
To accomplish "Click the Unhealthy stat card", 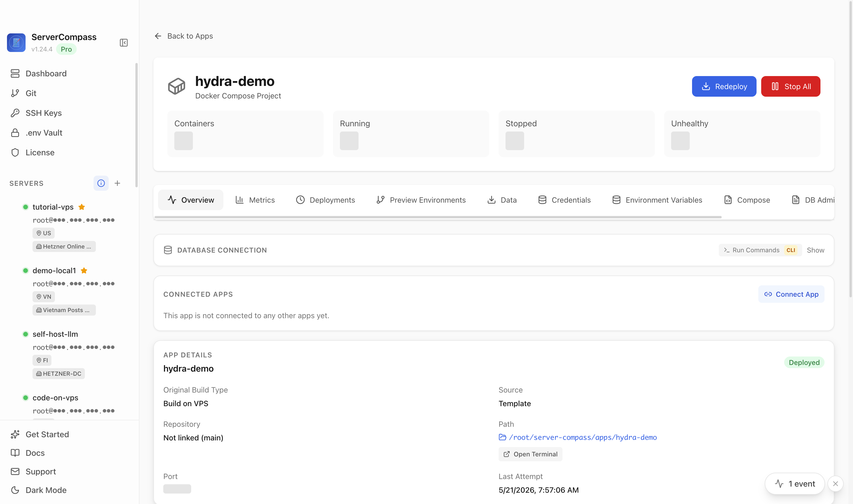I will click(742, 134).
